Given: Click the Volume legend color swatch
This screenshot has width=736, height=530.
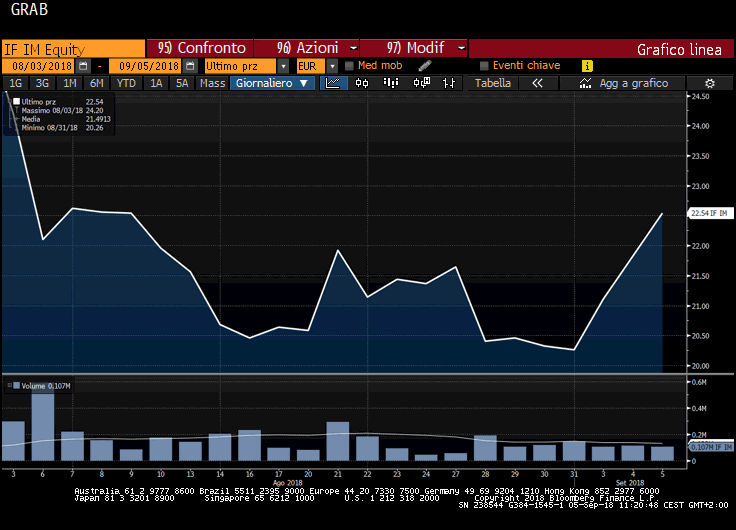Looking at the screenshot, I should click(x=15, y=384).
